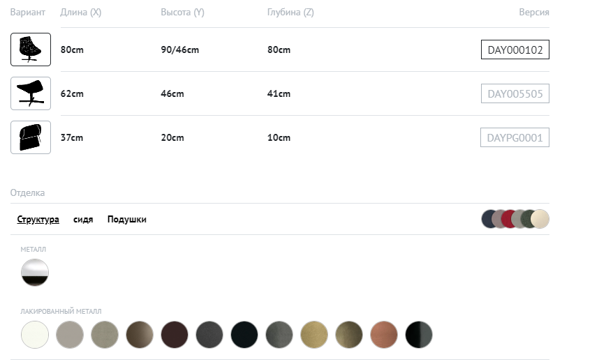Select the brown lacquered metal swatch
The image size is (613, 364).
pos(140,335)
